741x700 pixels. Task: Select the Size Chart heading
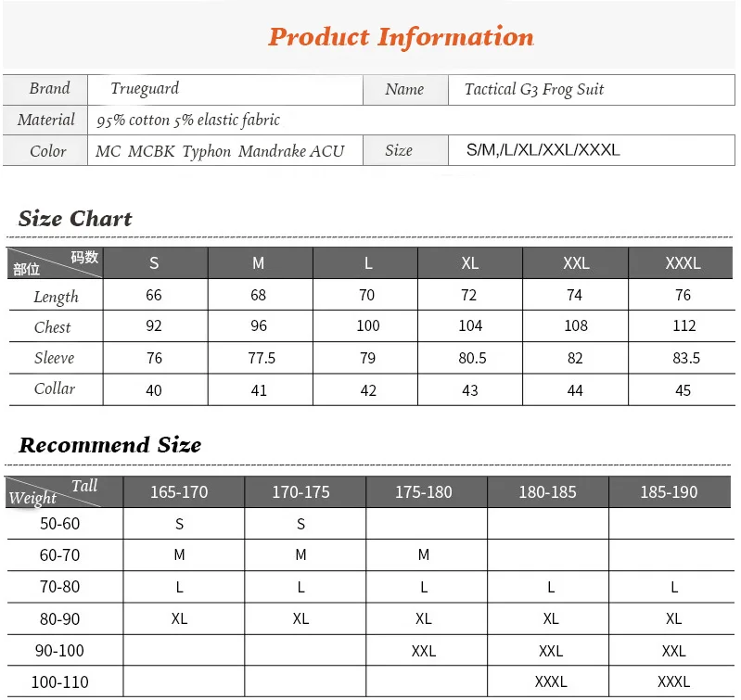click(x=75, y=219)
